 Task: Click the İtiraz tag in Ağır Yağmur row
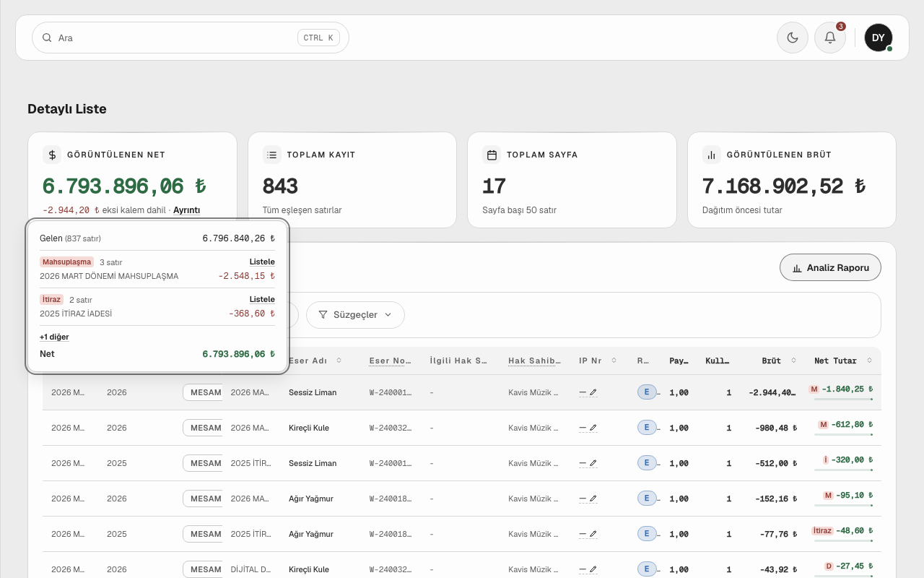[823, 530]
